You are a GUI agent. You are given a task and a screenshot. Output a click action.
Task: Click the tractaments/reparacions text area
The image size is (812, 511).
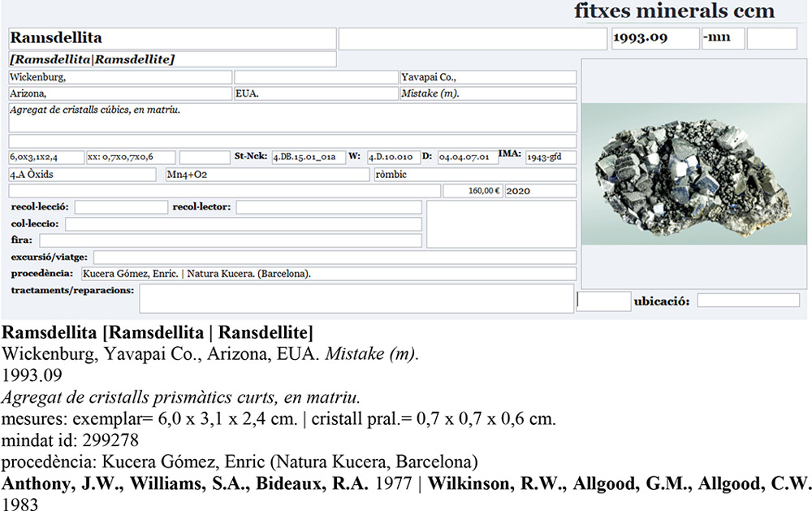coord(356,298)
